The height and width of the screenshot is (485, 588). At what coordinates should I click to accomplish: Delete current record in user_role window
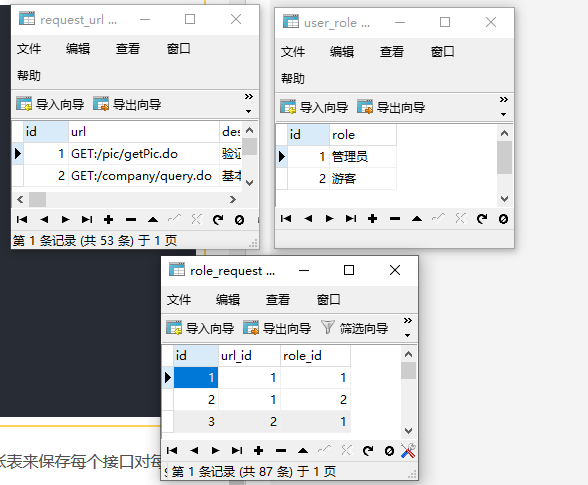pyautogui.click(x=395, y=219)
